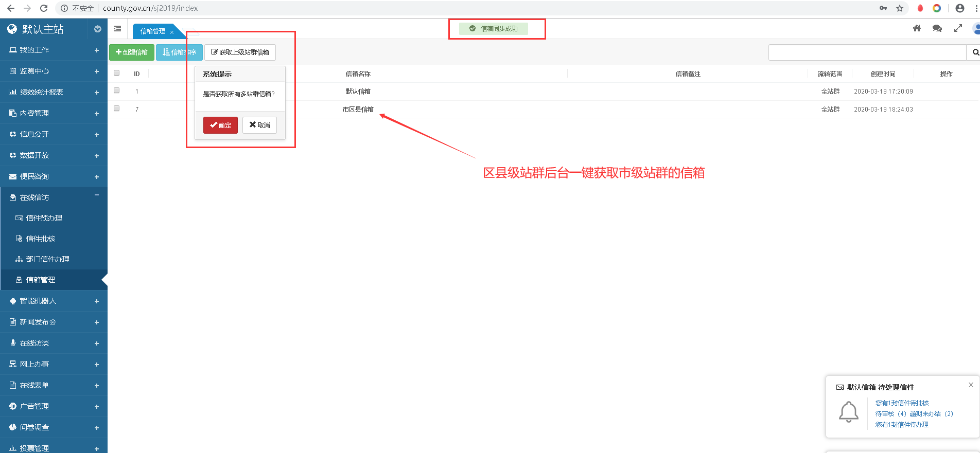Select the checkbox for row ID 1
This screenshot has height=453, width=980.
pos(117,90)
